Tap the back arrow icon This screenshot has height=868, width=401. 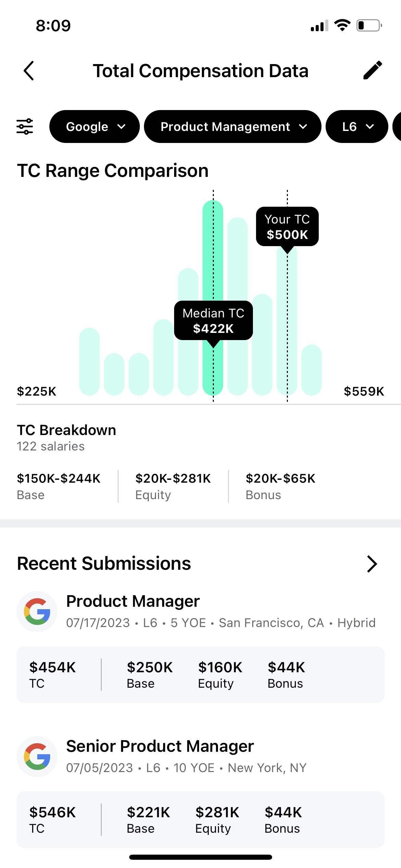[x=29, y=71]
